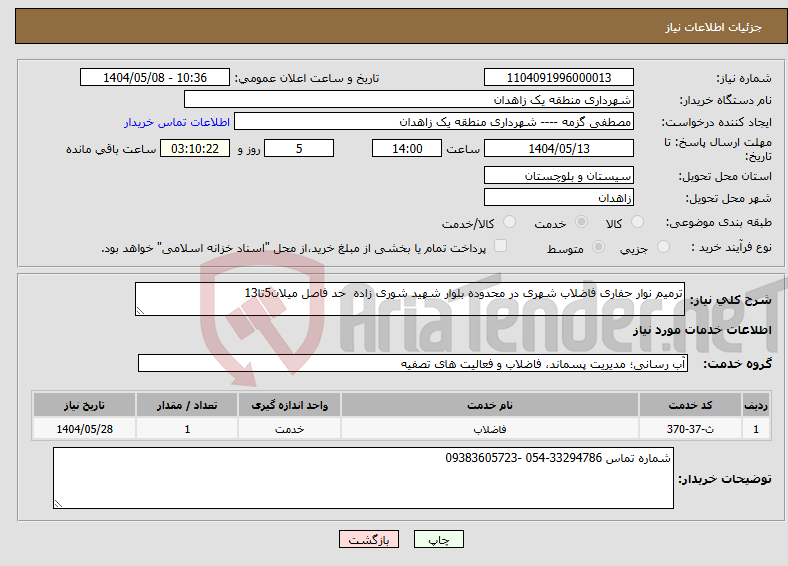Click the واحد اندازه گیری column header
This screenshot has height=566, width=788.
[x=289, y=405]
